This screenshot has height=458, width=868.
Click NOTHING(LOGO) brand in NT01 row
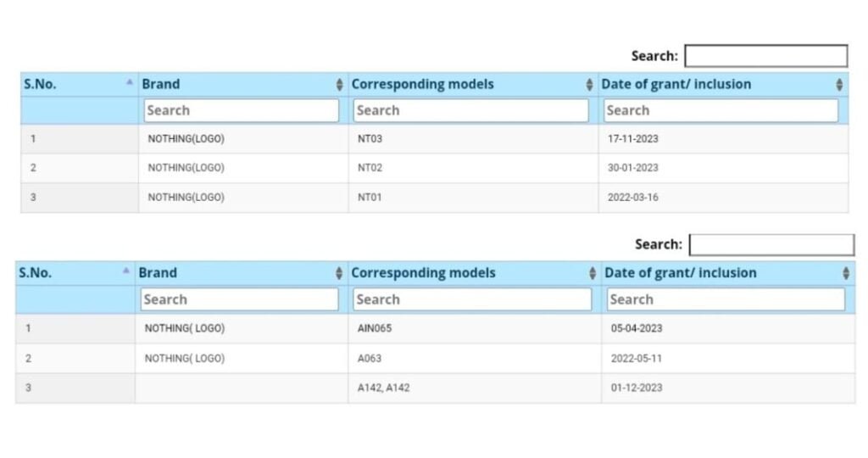tap(186, 197)
